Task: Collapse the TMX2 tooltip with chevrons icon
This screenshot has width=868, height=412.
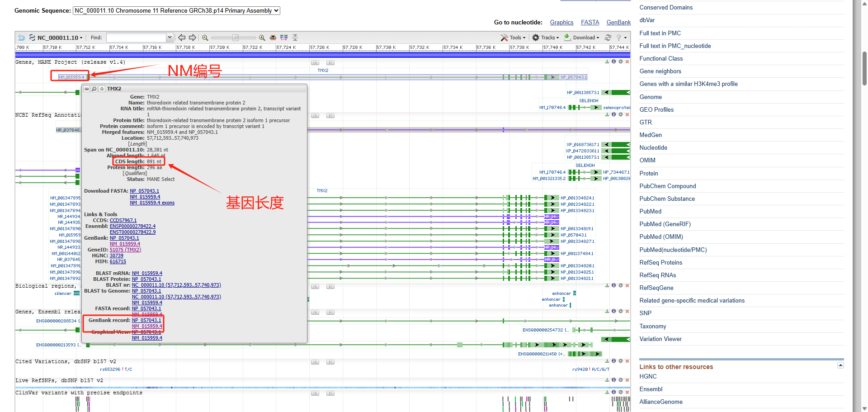Action: click(x=102, y=89)
